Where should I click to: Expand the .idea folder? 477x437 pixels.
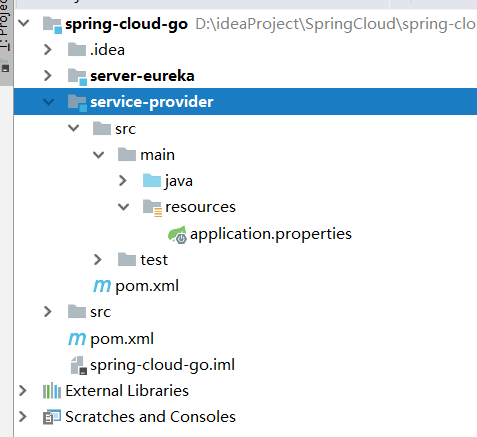pos(48,50)
